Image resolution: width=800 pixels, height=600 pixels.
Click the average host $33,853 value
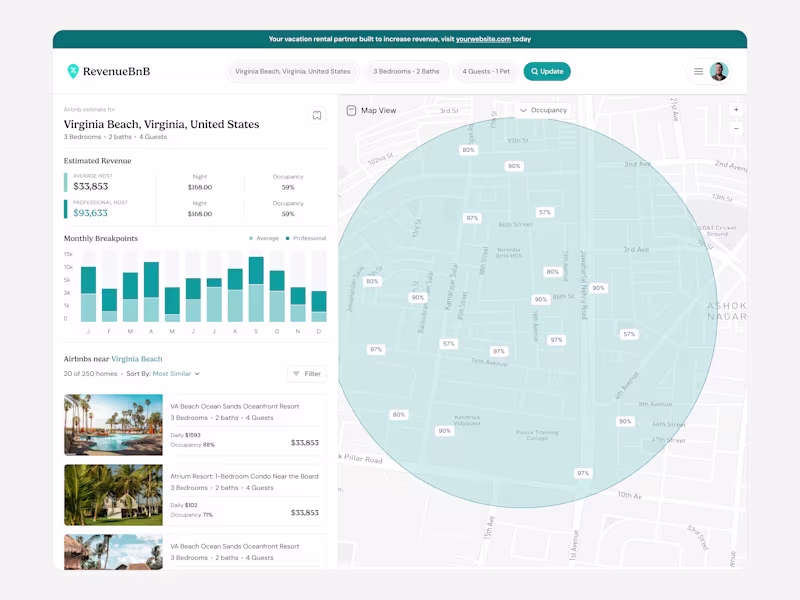(x=91, y=186)
